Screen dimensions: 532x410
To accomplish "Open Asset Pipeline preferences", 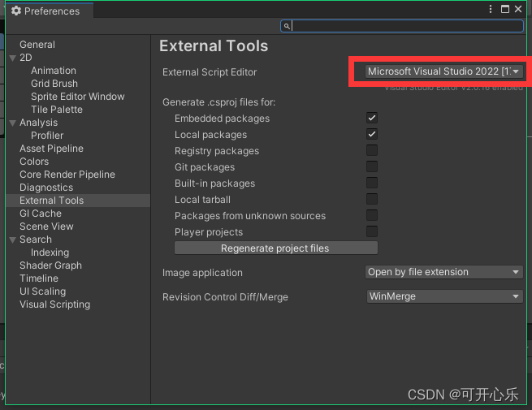I will [x=51, y=149].
